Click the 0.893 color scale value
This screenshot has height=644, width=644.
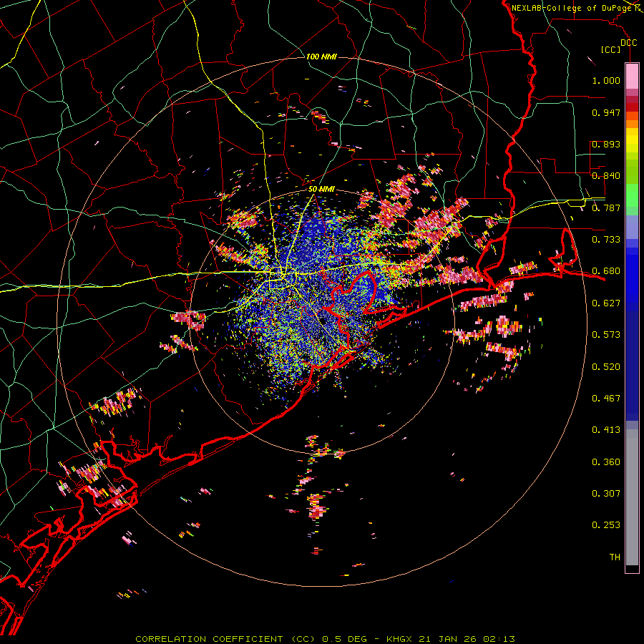606,144
